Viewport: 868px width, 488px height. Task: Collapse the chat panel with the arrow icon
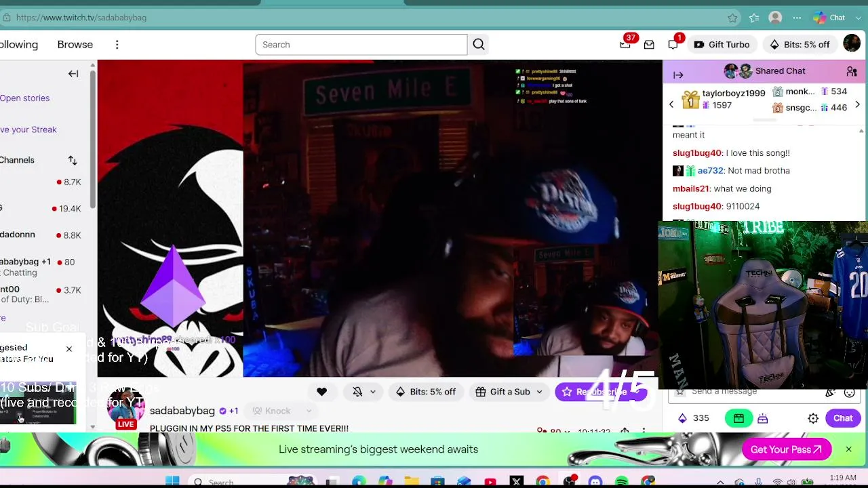pyautogui.click(x=678, y=75)
